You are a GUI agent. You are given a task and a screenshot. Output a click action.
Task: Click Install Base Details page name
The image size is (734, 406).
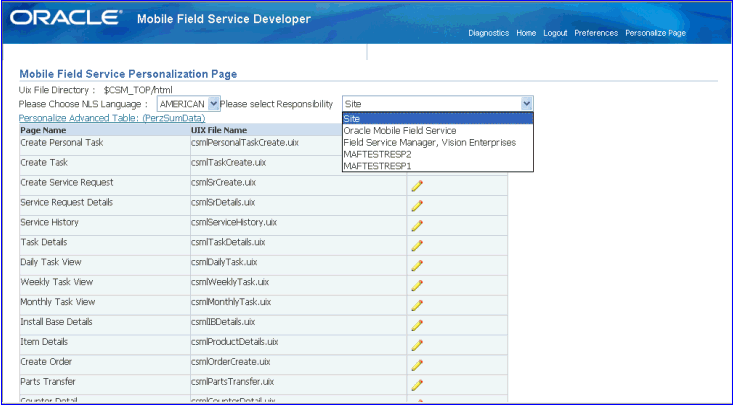pos(56,322)
